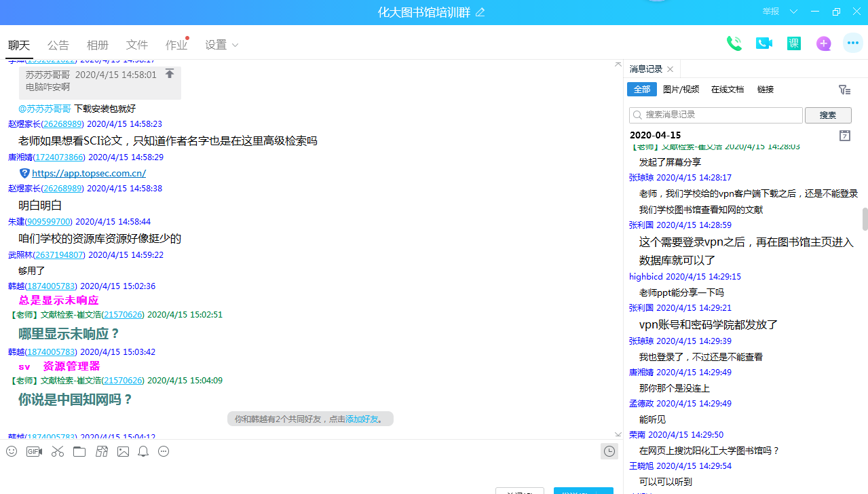Select the 全部 filter in records

point(641,90)
